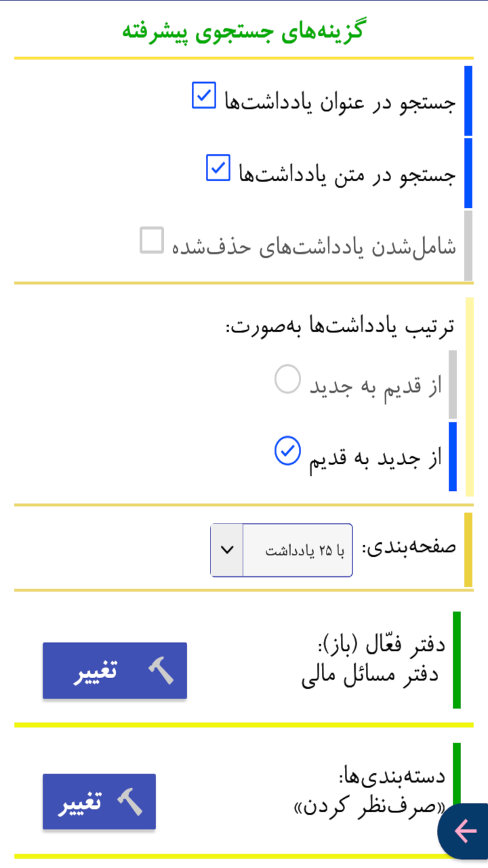The width and height of the screenshot is (488, 868).
Task: Click تغییر to change the active notebook
Action: coord(115,670)
